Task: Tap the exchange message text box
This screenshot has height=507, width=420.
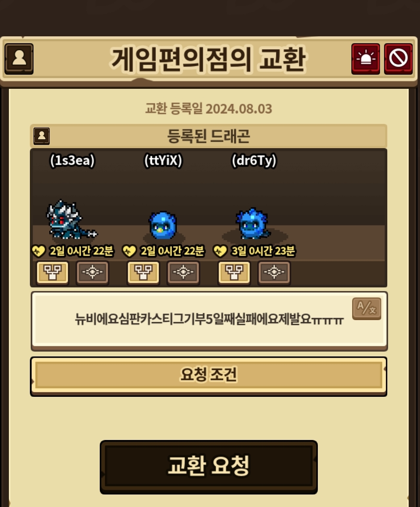Action: pyautogui.click(x=209, y=321)
